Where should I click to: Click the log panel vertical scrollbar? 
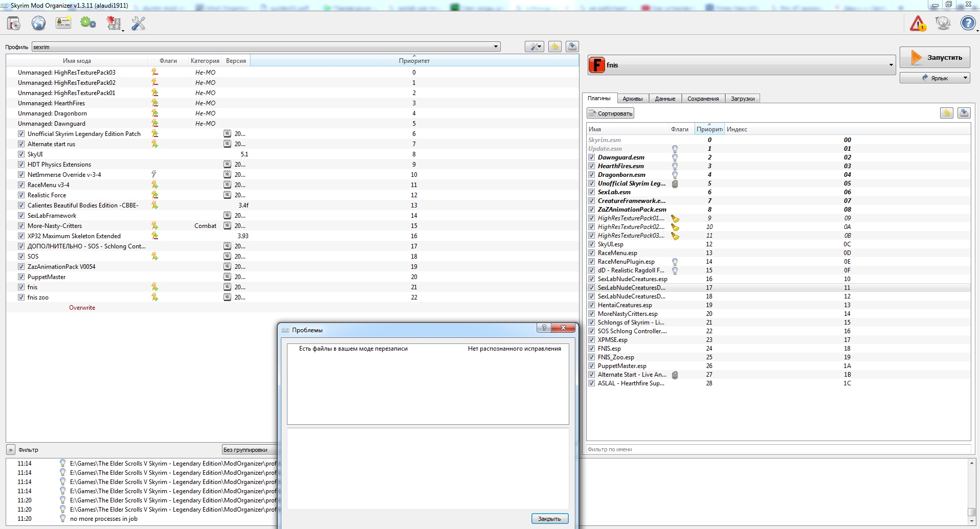click(971, 491)
